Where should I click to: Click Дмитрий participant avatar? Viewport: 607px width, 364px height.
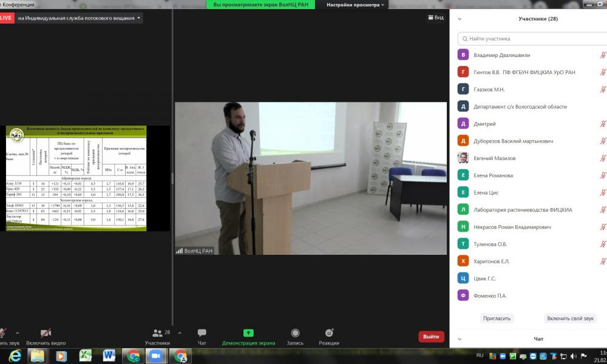tap(463, 123)
